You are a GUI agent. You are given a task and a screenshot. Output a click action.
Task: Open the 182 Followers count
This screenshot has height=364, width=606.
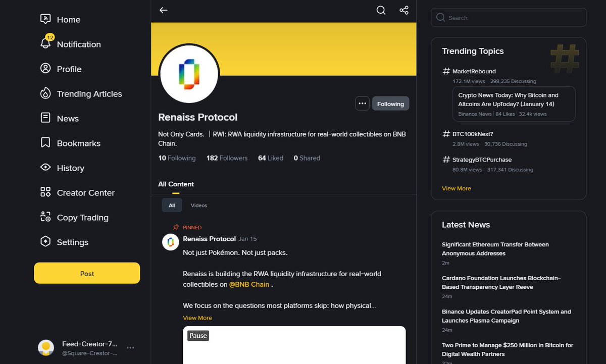click(x=227, y=158)
